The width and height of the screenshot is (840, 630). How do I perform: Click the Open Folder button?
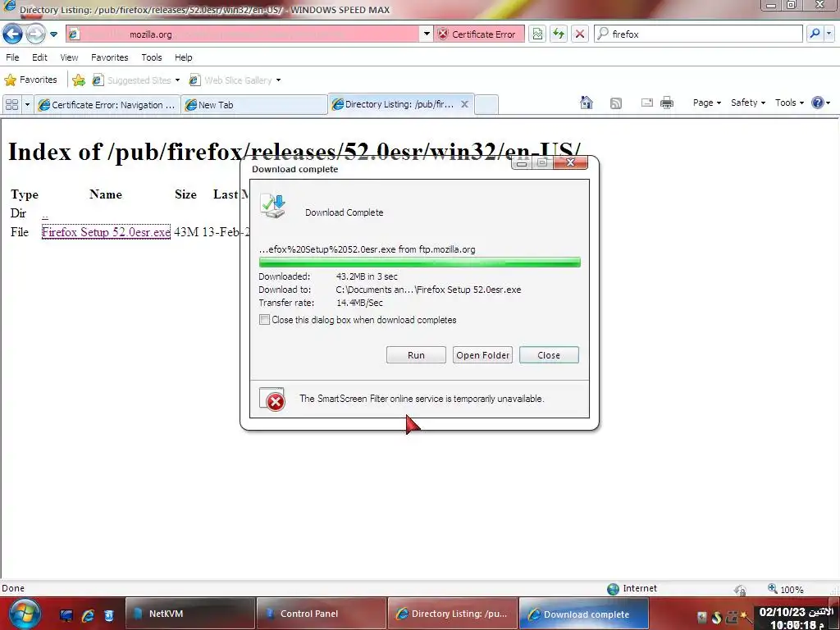(x=482, y=355)
